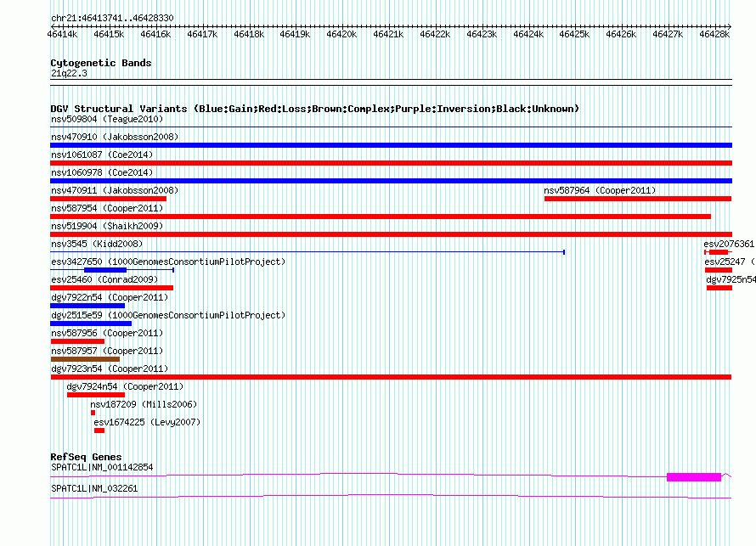
Task: Open the nsv1060978 (Coe2014) variant label
Action: click(x=102, y=172)
